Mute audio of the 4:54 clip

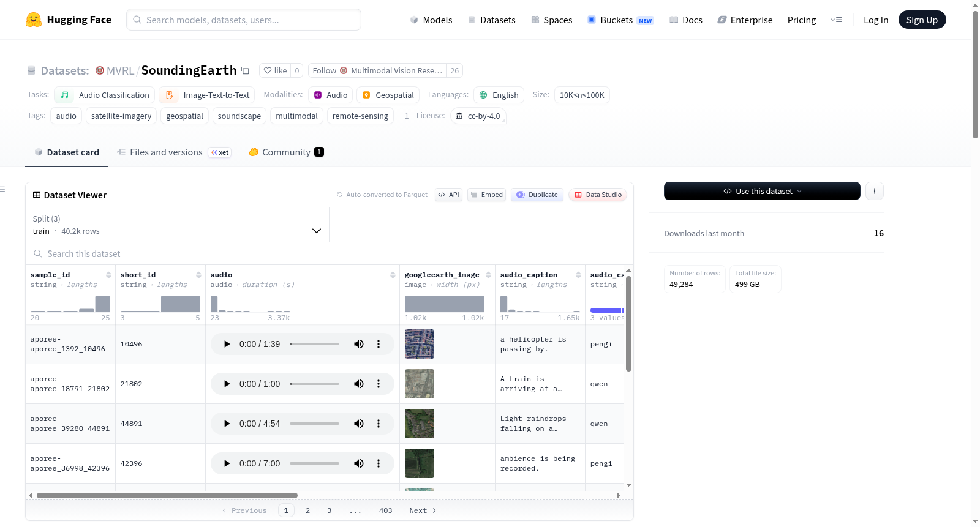point(359,424)
